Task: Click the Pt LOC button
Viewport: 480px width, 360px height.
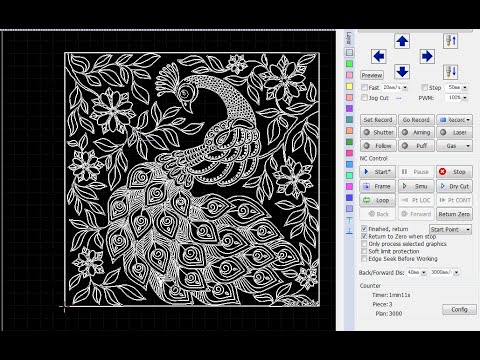Action: tap(416, 200)
